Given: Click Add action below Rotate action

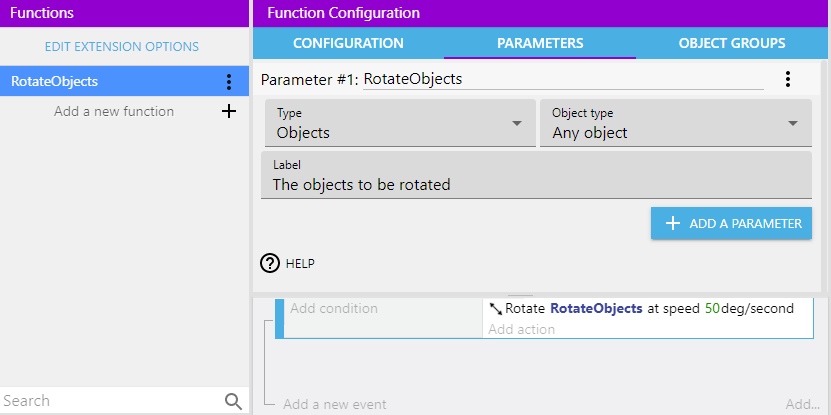Looking at the screenshot, I should 521,329.
